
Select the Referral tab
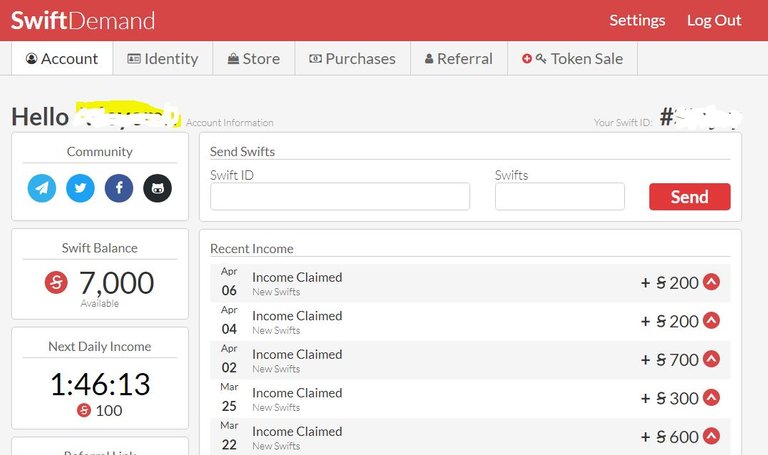coord(459,58)
